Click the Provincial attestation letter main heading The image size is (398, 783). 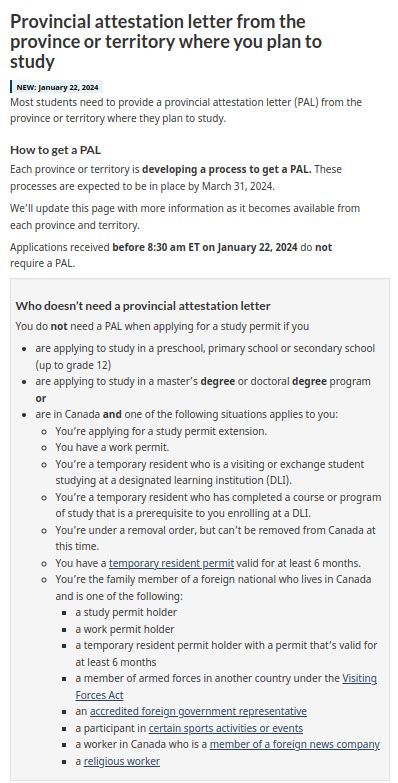(166, 41)
